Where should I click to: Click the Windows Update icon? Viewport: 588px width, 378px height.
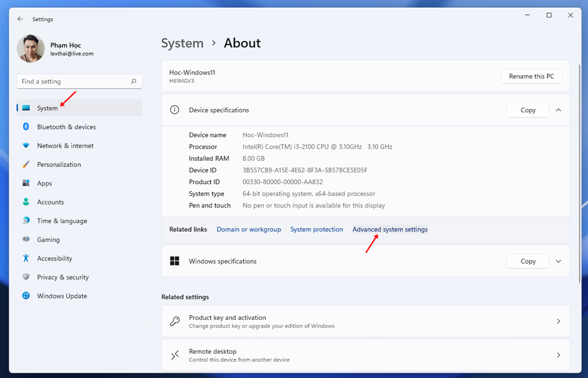(26, 296)
